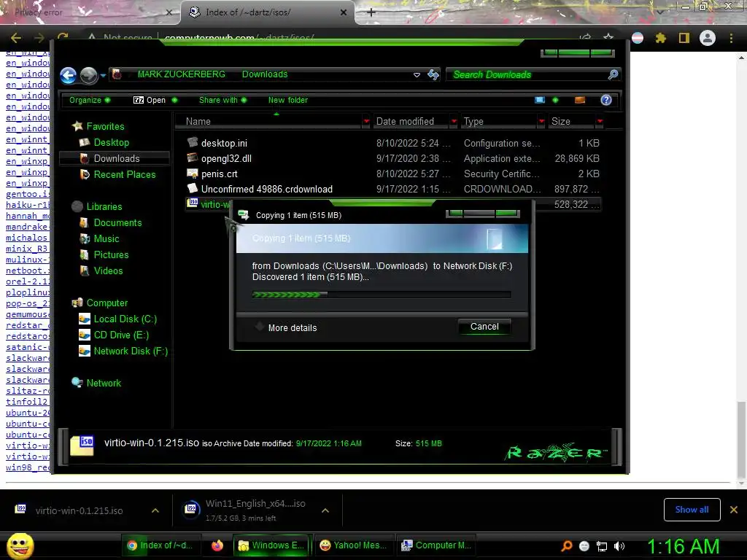Open a new browser tab

371,12
